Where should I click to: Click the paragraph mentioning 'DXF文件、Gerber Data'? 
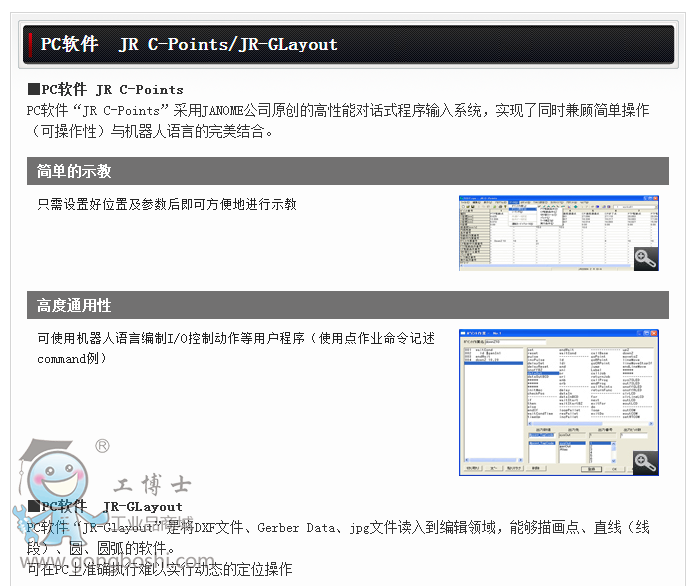[338, 537]
